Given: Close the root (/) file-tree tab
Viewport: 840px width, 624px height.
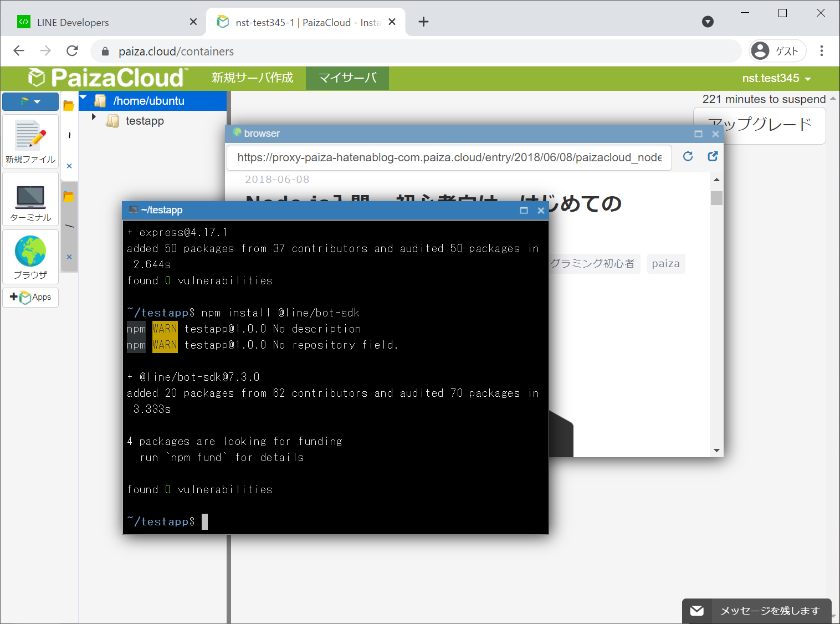Looking at the screenshot, I should click(69, 257).
